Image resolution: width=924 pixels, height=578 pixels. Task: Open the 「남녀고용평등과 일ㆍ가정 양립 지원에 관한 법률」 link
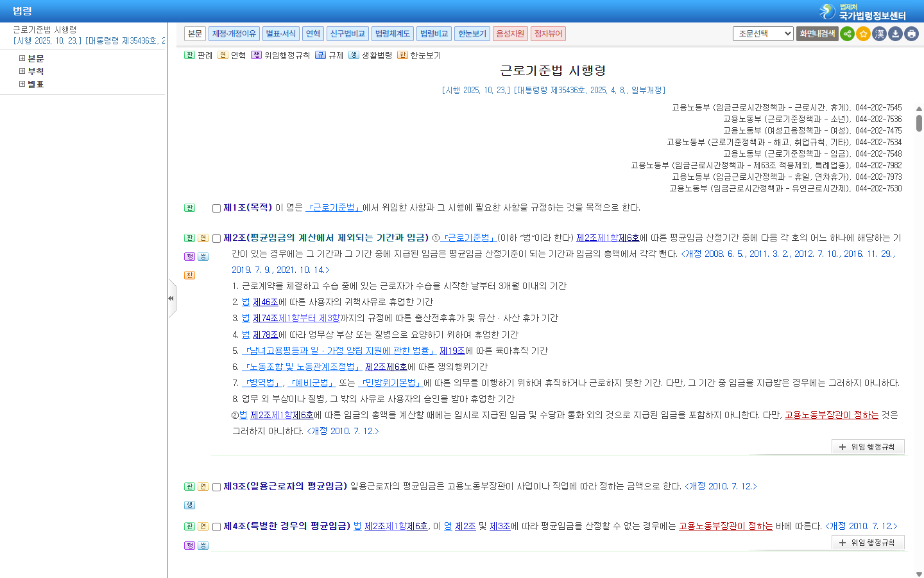[x=339, y=351]
